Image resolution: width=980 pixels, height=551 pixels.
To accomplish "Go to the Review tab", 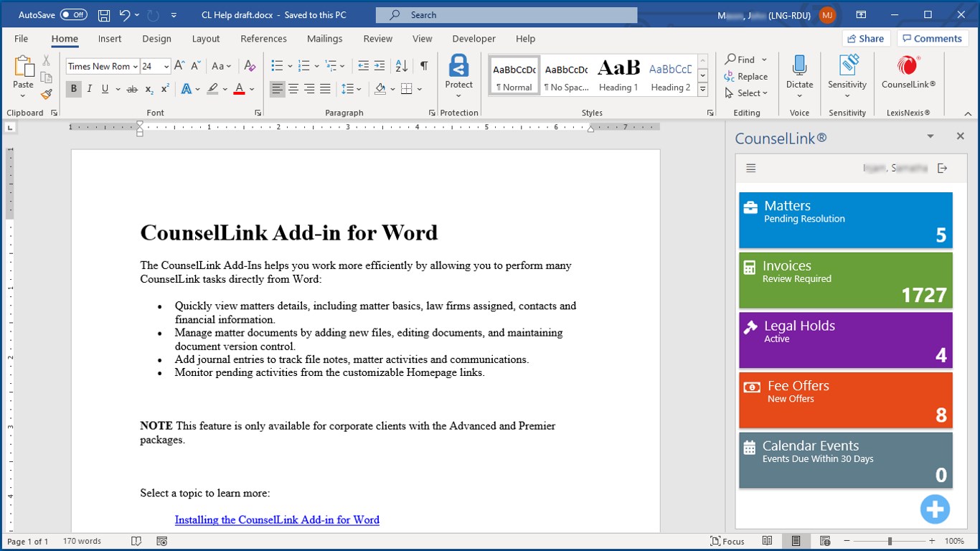I will [378, 39].
